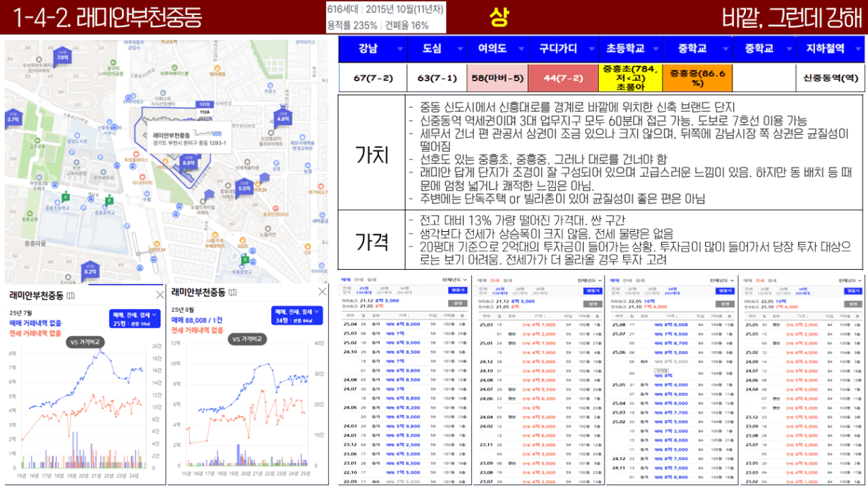Close the 34평 chart panel with X
The width and height of the screenshot is (868, 488).
tap(322, 292)
